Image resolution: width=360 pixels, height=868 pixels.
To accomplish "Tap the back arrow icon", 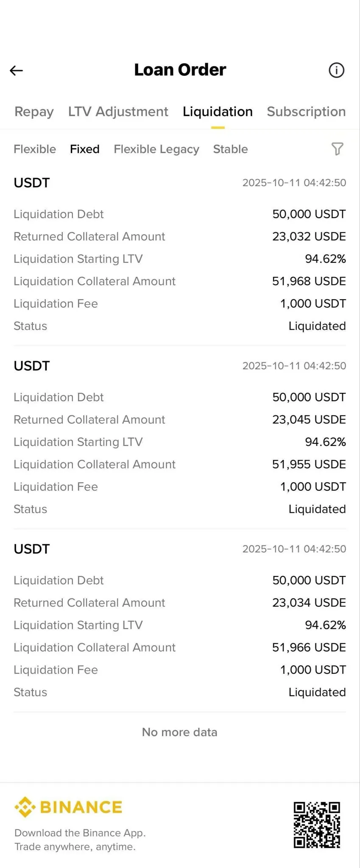I will 17,70.
